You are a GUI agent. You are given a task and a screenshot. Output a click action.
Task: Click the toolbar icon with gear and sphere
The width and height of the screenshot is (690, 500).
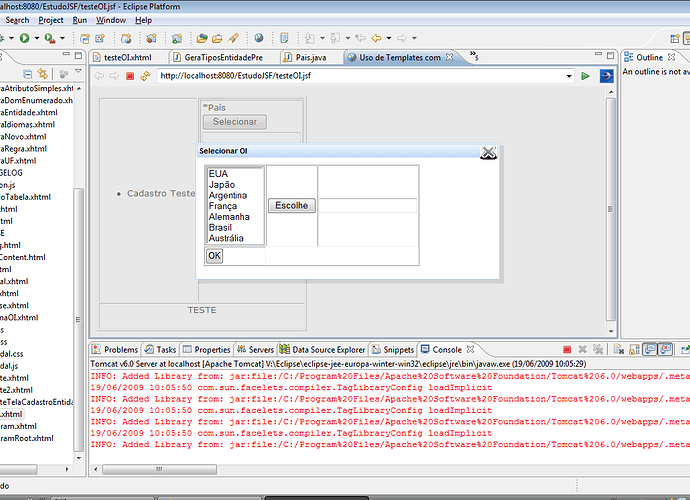151,39
